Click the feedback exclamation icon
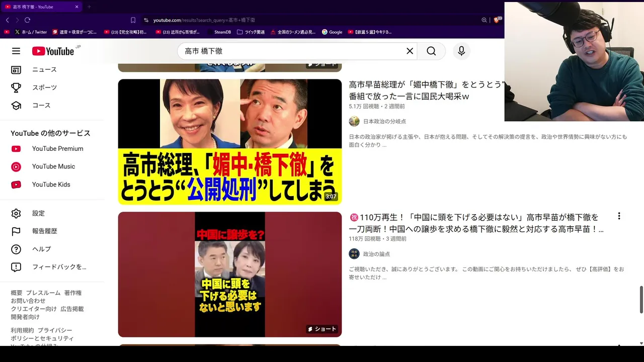 click(x=16, y=267)
